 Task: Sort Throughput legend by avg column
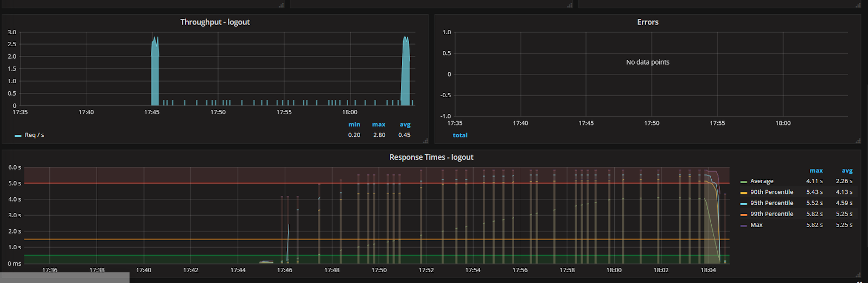pos(405,124)
